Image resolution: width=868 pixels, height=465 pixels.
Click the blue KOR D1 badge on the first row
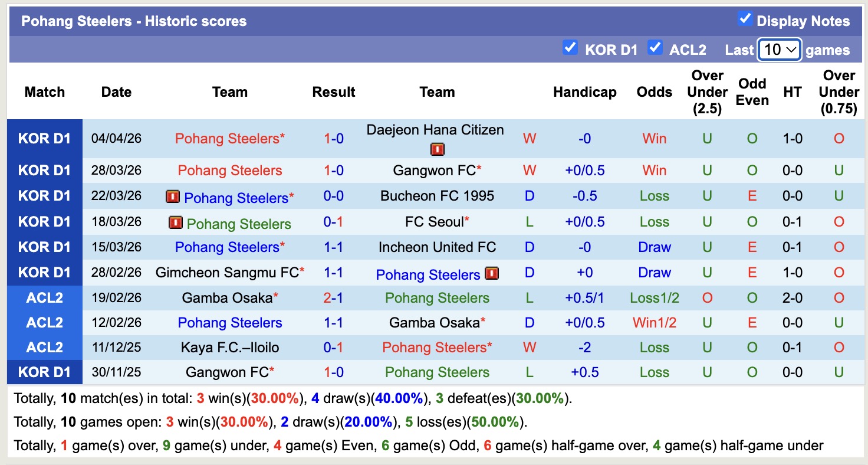[x=44, y=138]
